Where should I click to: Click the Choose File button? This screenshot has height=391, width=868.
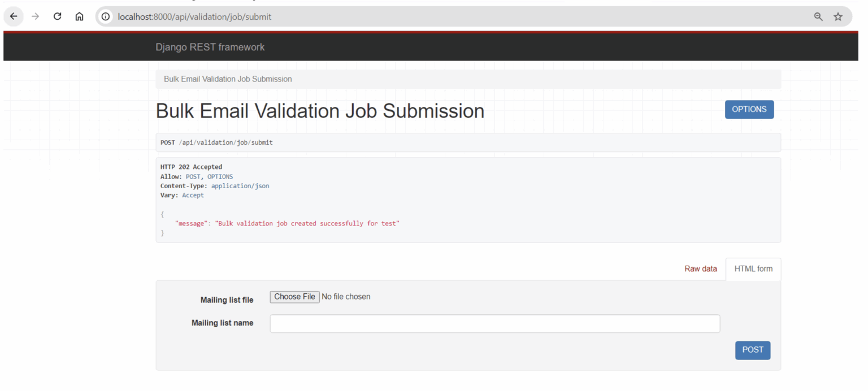(294, 297)
